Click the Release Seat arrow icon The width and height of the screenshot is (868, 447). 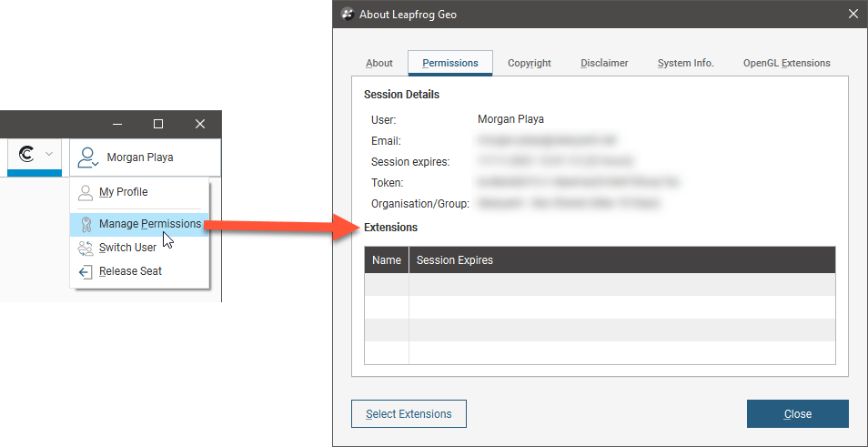click(86, 271)
